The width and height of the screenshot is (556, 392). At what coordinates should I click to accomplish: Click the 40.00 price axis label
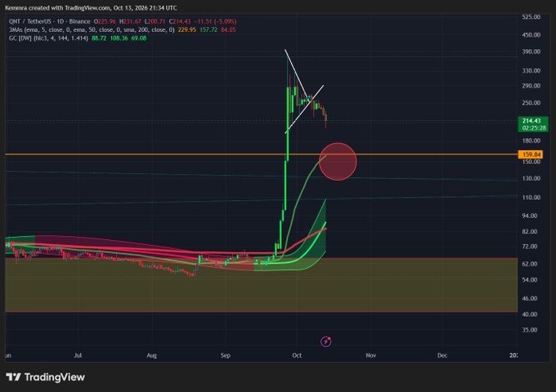coord(530,314)
